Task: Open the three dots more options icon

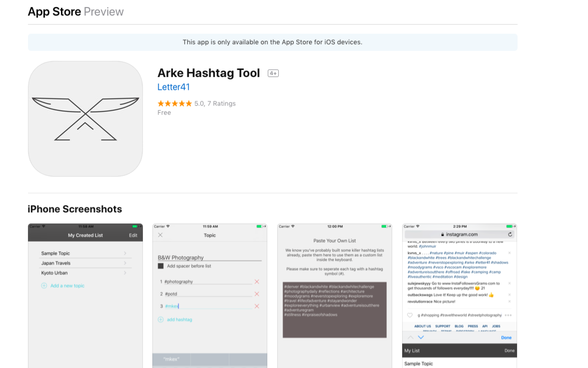Action: coord(508,315)
